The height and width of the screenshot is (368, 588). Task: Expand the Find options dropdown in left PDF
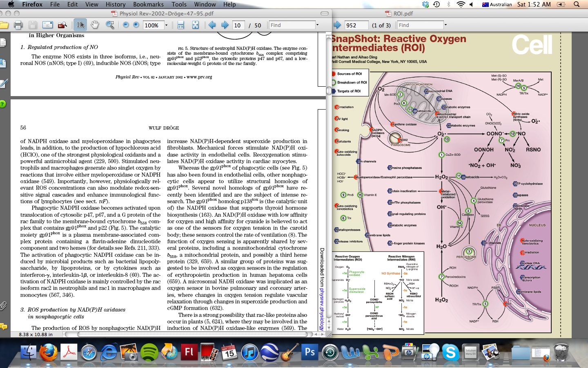[x=317, y=25]
